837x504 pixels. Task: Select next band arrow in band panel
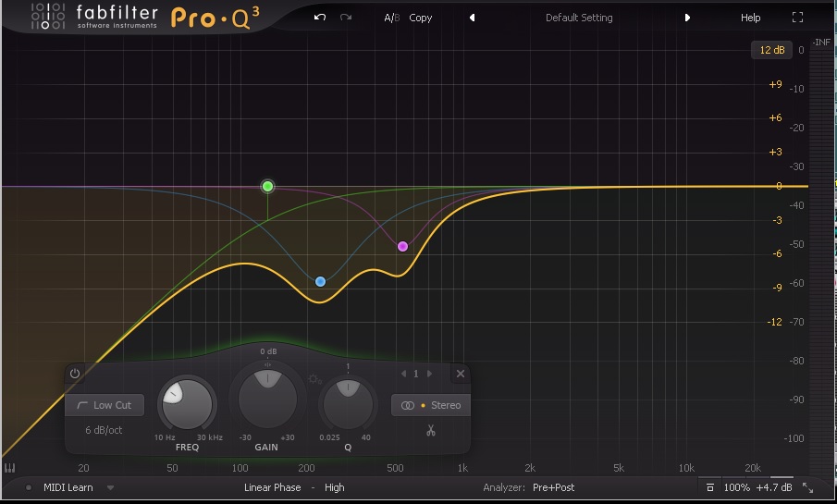pos(429,374)
